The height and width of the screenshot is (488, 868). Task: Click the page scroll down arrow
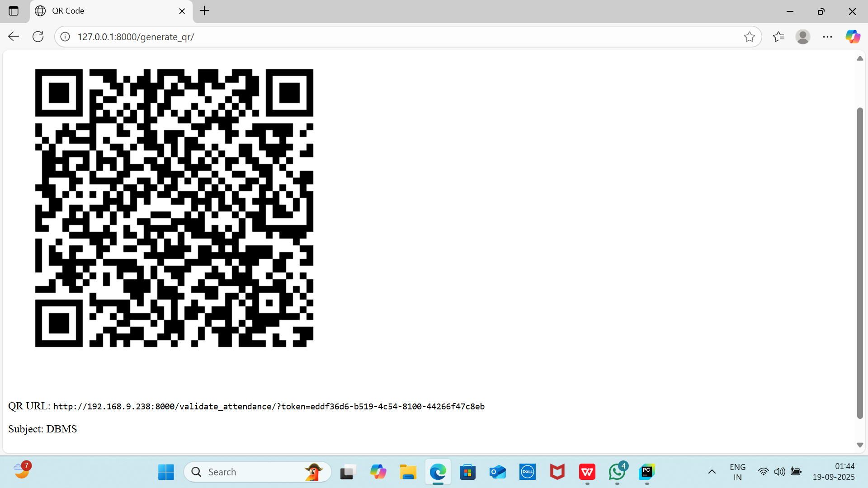point(860,445)
